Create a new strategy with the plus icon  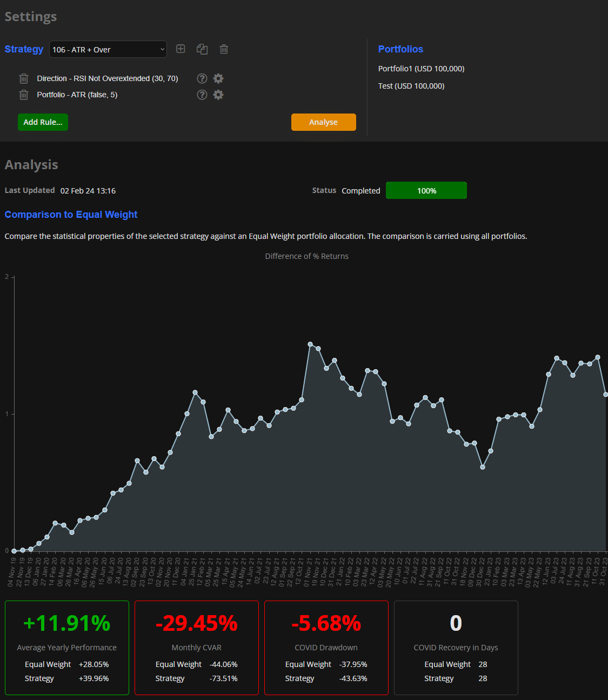click(181, 49)
